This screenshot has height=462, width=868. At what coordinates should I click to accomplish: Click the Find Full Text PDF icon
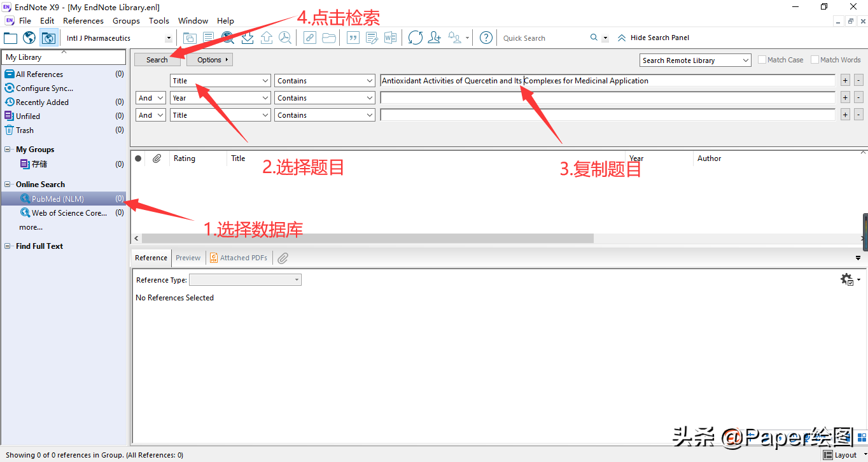(285, 38)
